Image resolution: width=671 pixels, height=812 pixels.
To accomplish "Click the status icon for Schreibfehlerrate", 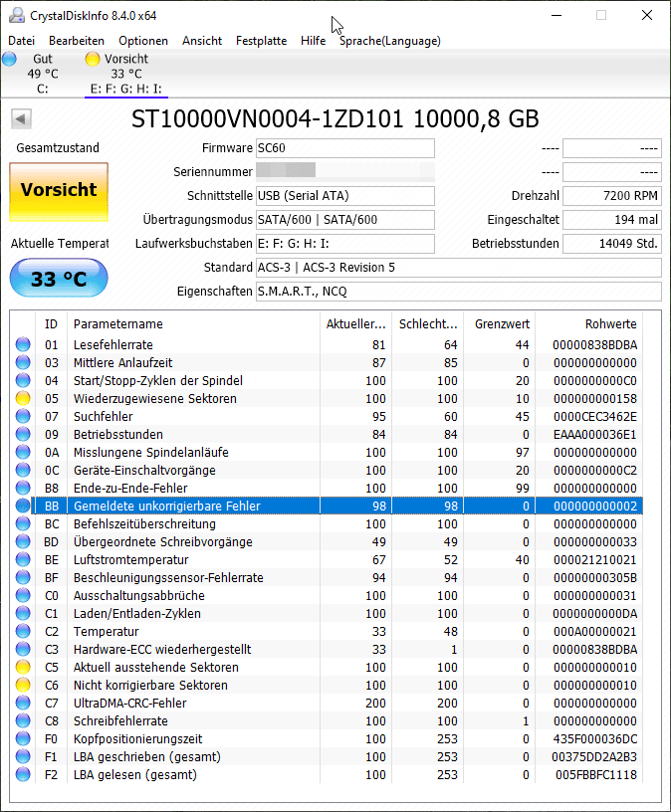I will point(23,720).
